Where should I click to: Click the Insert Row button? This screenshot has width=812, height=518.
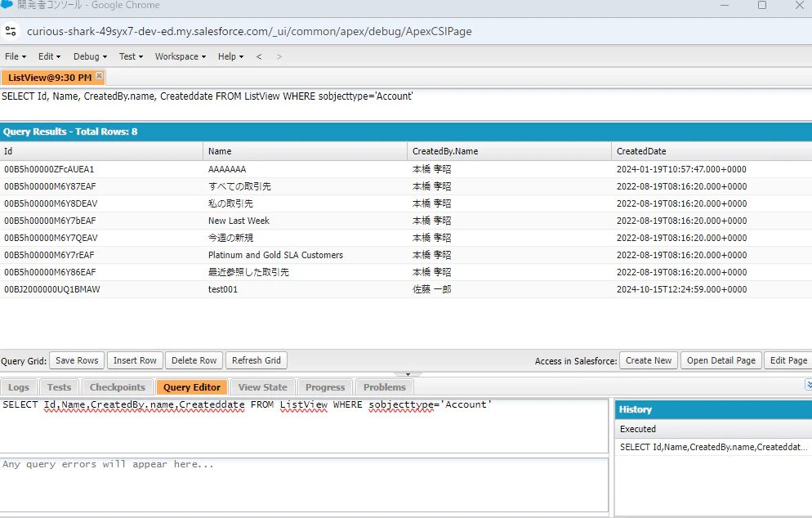tap(135, 360)
